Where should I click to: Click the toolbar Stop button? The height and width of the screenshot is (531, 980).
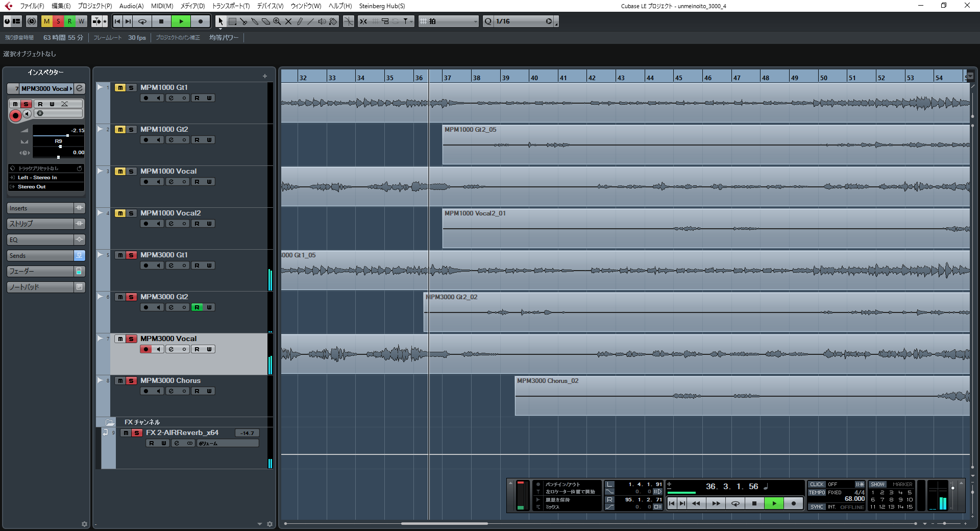click(x=161, y=21)
